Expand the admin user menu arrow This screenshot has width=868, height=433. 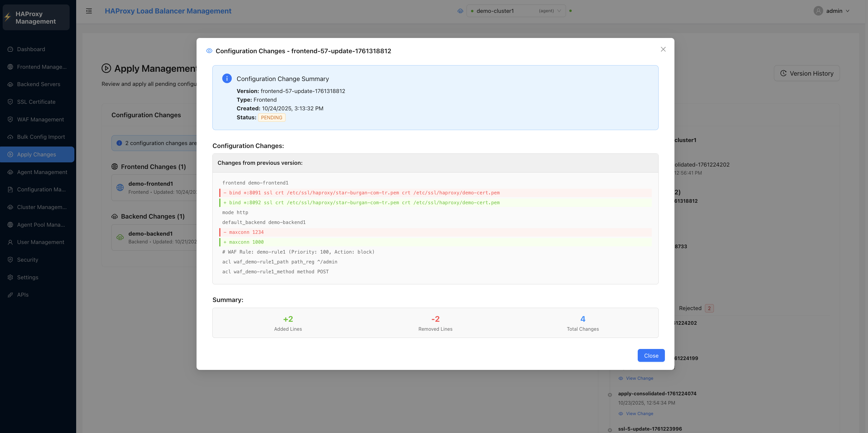point(848,11)
